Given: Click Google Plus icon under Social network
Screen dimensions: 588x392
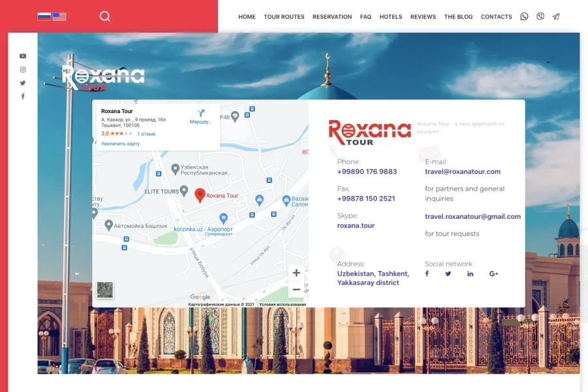Looking at the screenshot, I should pyautogui.click(x=493, y=274).
